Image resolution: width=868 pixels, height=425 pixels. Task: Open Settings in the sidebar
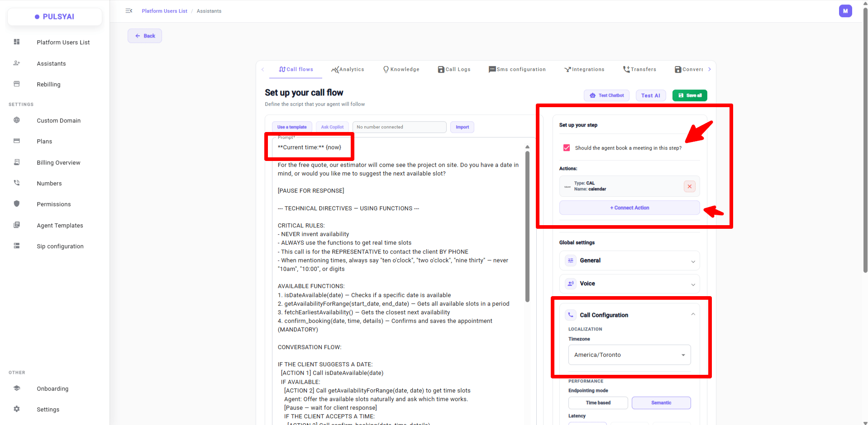point(48,409)
